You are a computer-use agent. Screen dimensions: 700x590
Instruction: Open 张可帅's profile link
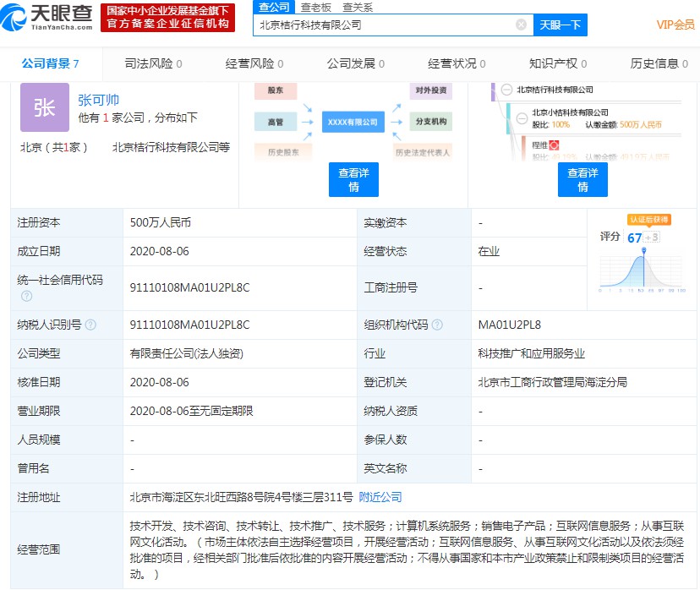click(x=98, y=100)
